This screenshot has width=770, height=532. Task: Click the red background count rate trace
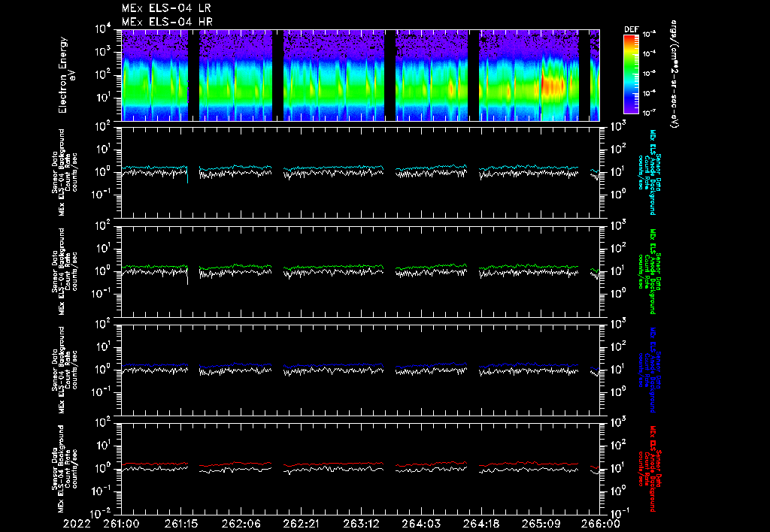point(334,464)
